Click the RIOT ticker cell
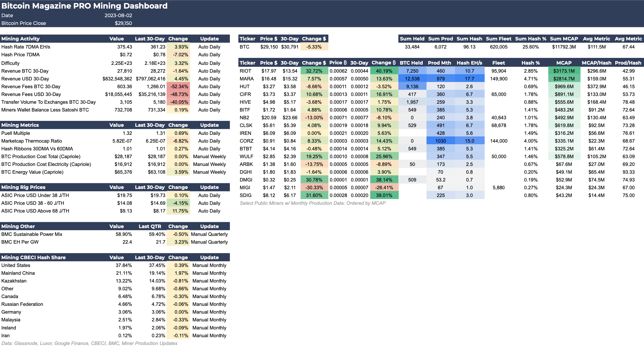This screenshot has height=349, width=644. (245, 71)
